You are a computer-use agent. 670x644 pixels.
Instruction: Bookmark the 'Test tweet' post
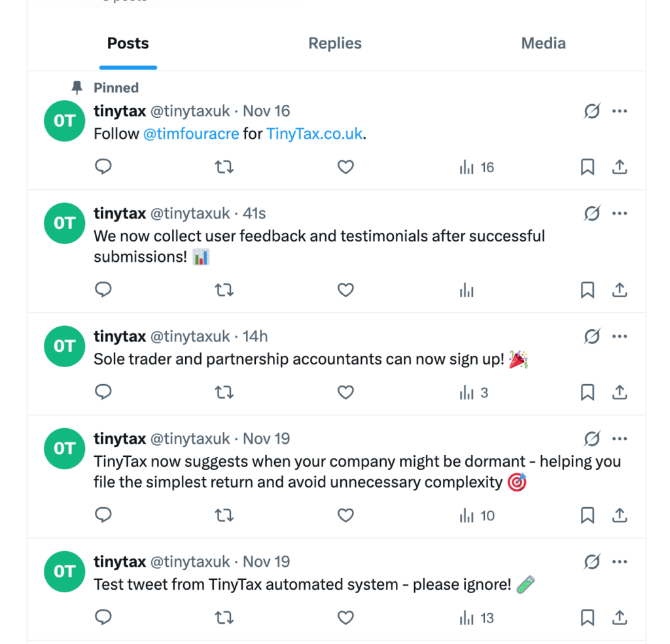click(x=587, y=617)
